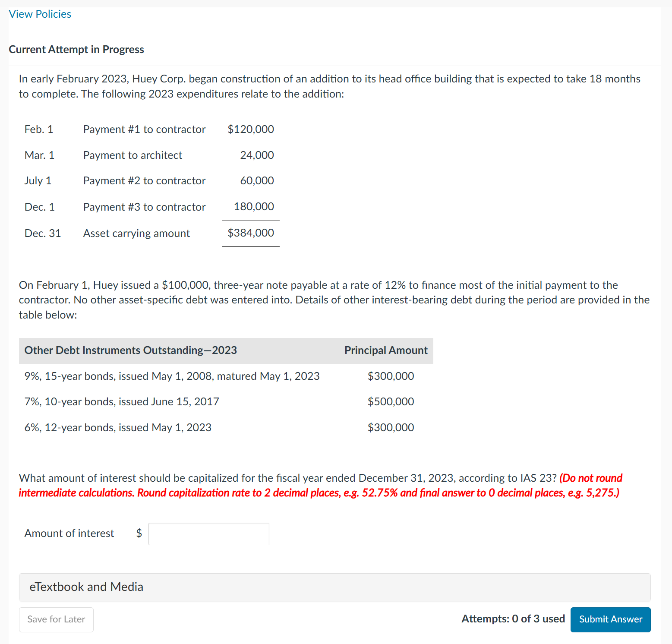Click Save for Later

pos(56,619)
